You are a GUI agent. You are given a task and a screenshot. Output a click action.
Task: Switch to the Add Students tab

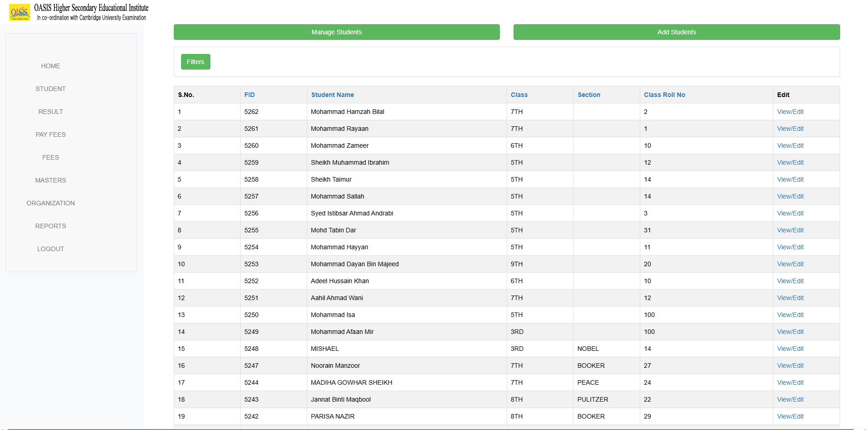click(676, 32)
